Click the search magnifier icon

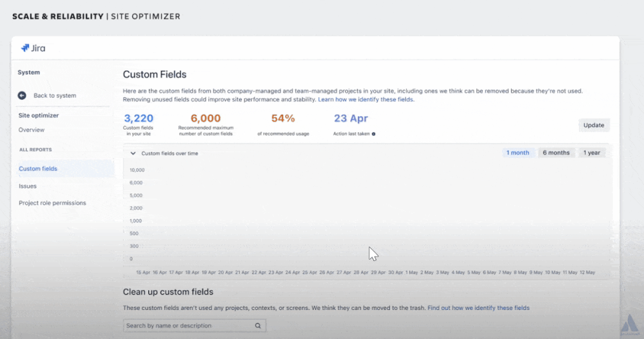257,325
